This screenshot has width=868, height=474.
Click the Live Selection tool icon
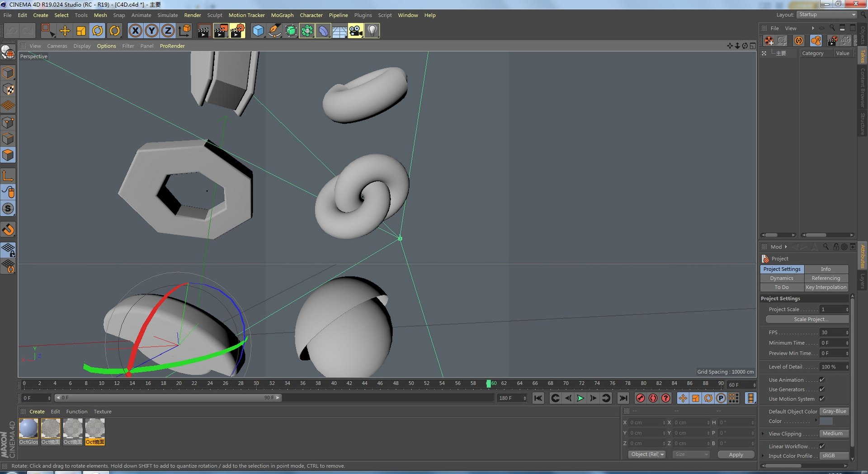point(48,31)
